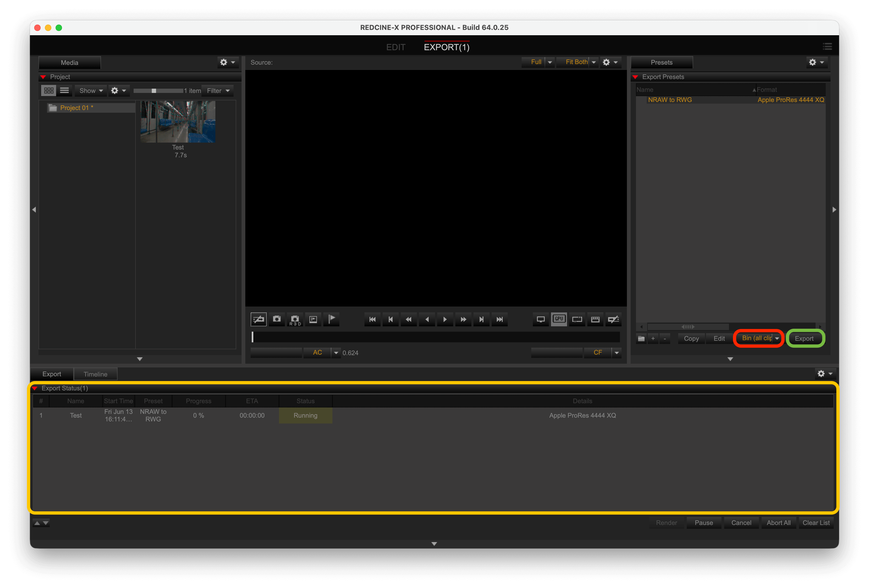Click the rewind button
The height and width of the screenshot is (588, 869).
(409, 319)
